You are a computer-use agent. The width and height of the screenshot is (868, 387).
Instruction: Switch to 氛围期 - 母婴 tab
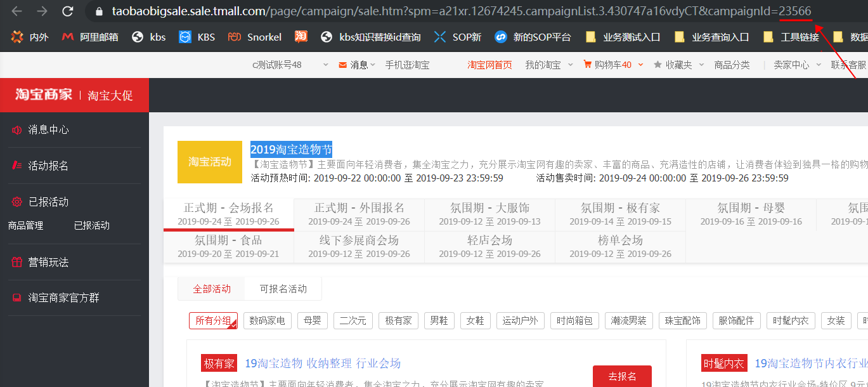pos(751,214)
